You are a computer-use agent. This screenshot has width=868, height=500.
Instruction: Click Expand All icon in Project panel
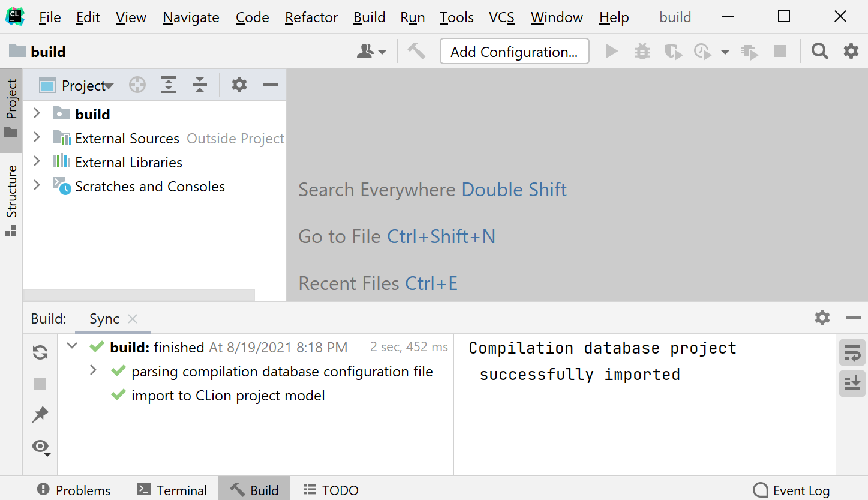point(169,85)
